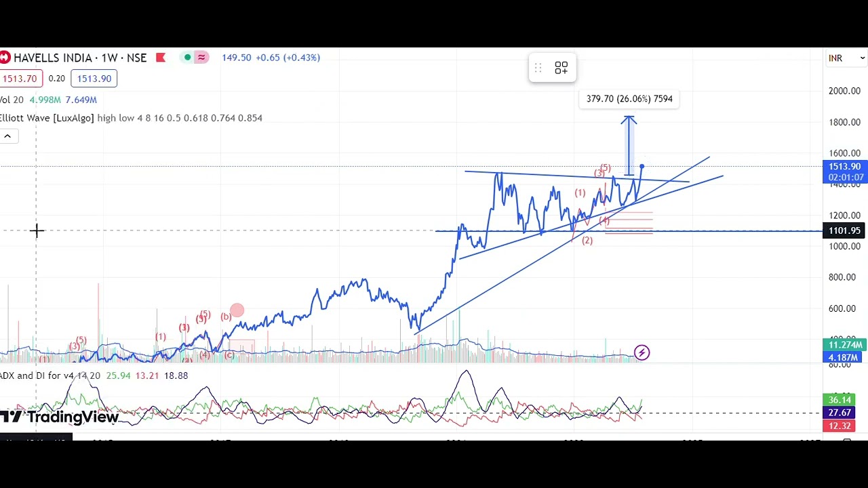
Task: Select the pink circle drawing point on chart
Action: pos(237,311)
